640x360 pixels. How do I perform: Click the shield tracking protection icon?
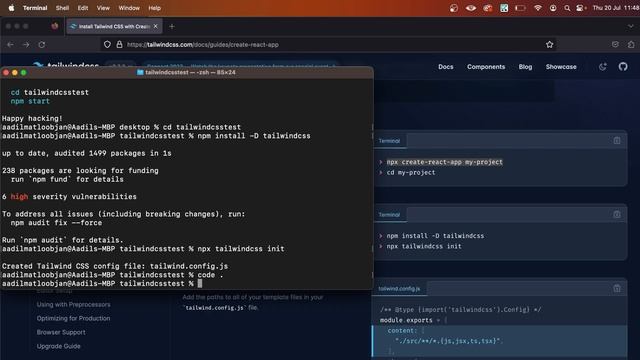(107, 44)
